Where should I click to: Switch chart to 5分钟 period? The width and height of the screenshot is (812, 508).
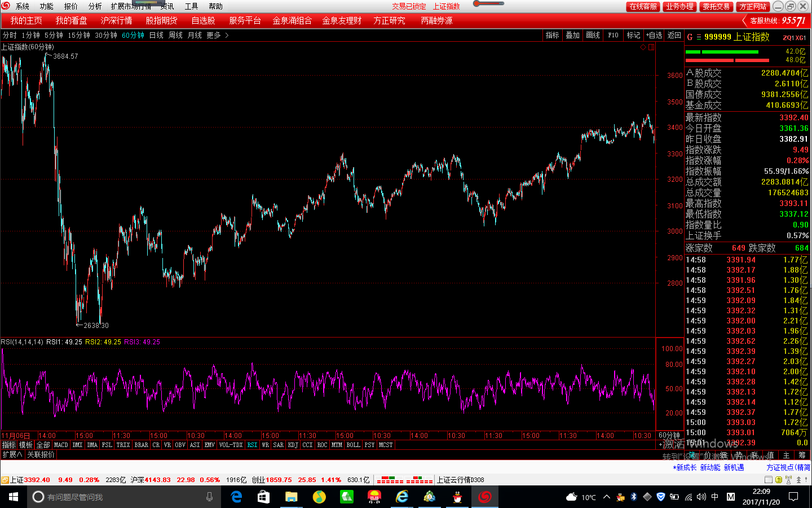(x=54, y=35)
